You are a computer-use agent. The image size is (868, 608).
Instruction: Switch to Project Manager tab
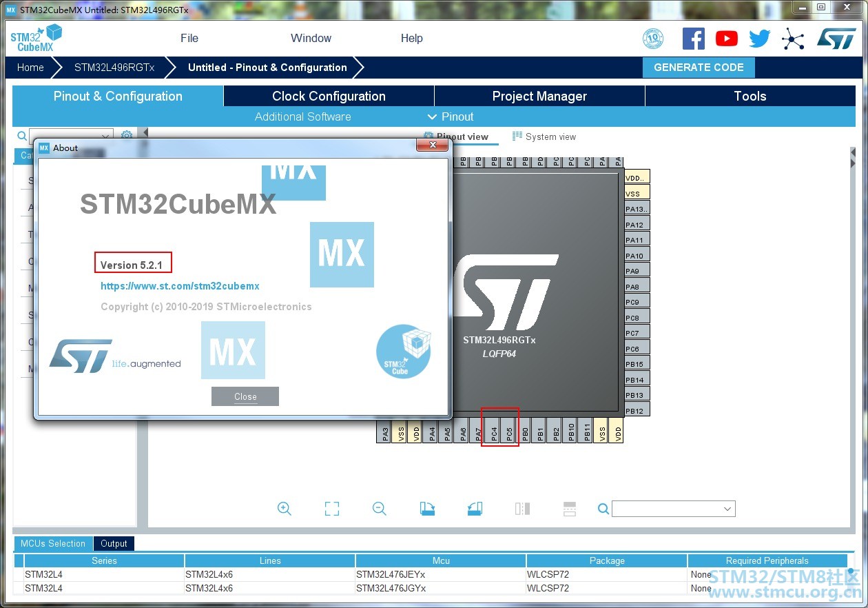[539, 97]
